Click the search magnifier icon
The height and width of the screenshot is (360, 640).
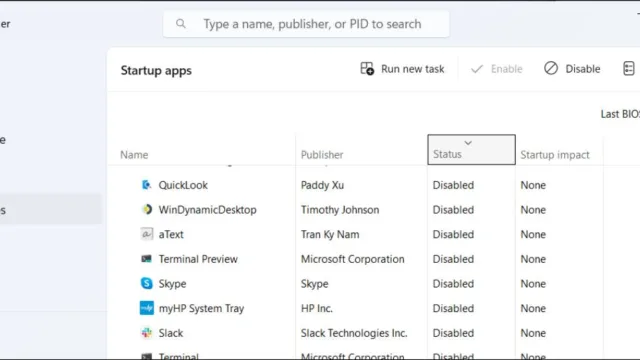coord(181,24)
